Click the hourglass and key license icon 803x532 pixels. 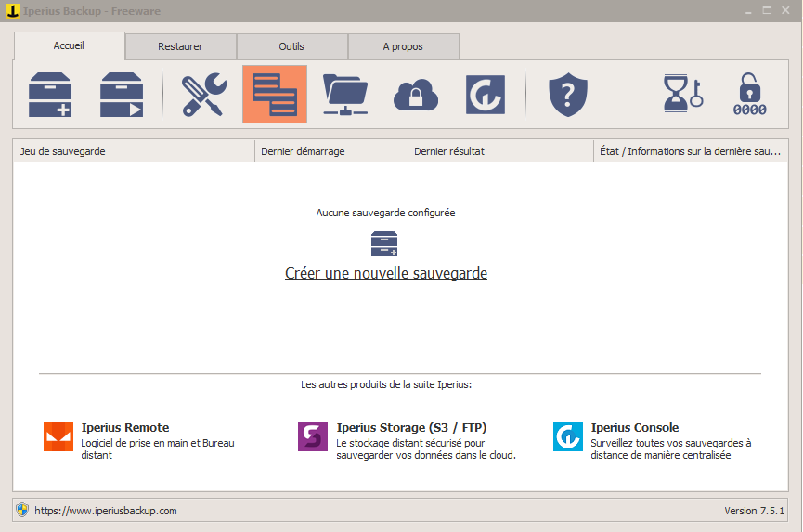tap(682, 94)
